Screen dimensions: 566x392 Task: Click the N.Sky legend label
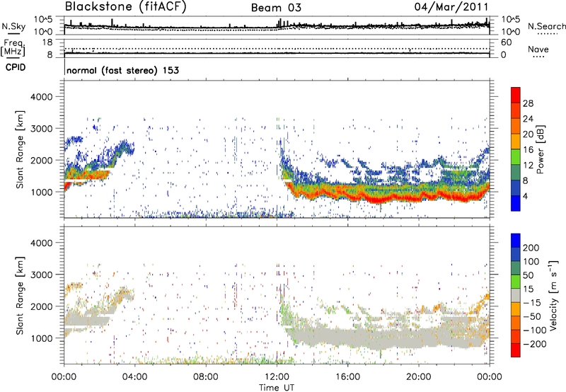(11, 26)
